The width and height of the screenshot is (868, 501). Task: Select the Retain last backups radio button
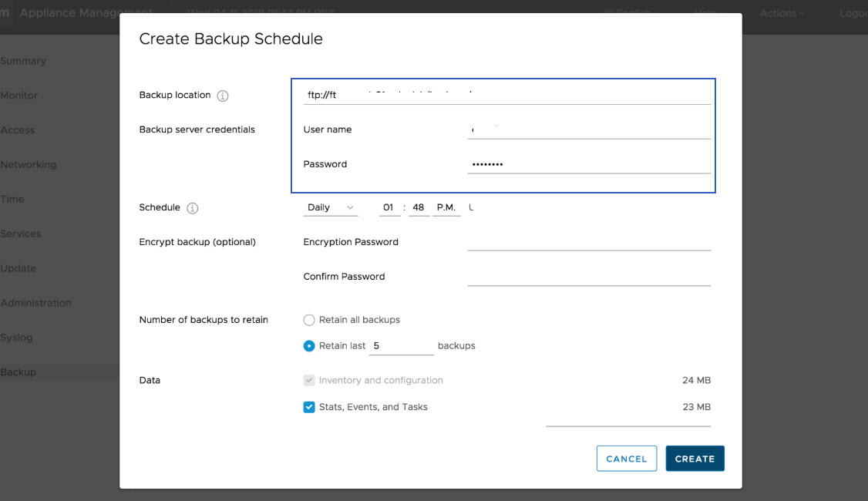tap(309, 346)
